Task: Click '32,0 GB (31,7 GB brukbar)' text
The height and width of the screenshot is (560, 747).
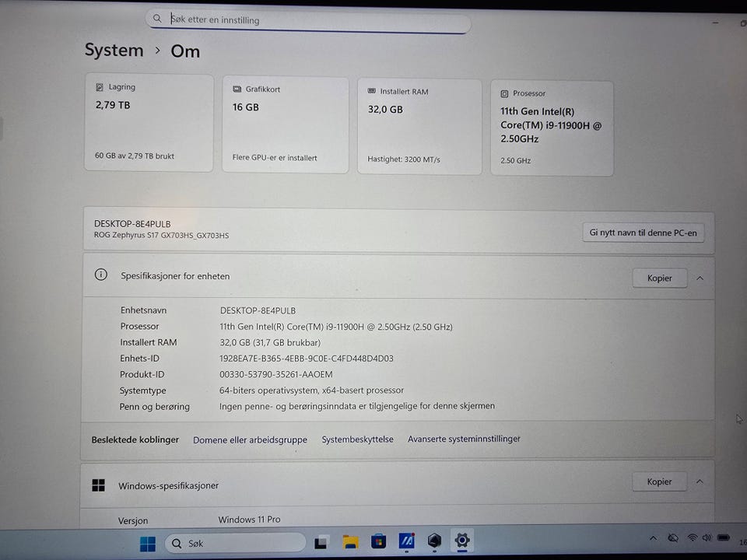Action: [x=270, y=342]
